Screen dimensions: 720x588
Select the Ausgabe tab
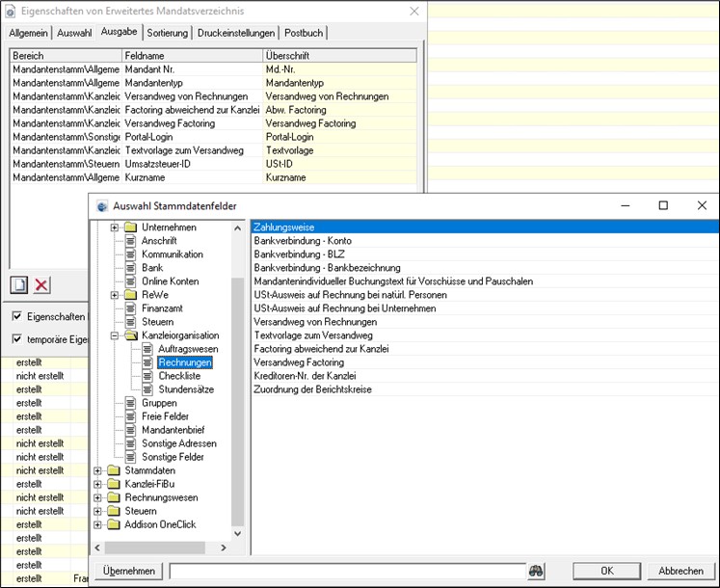click(119, 32)
